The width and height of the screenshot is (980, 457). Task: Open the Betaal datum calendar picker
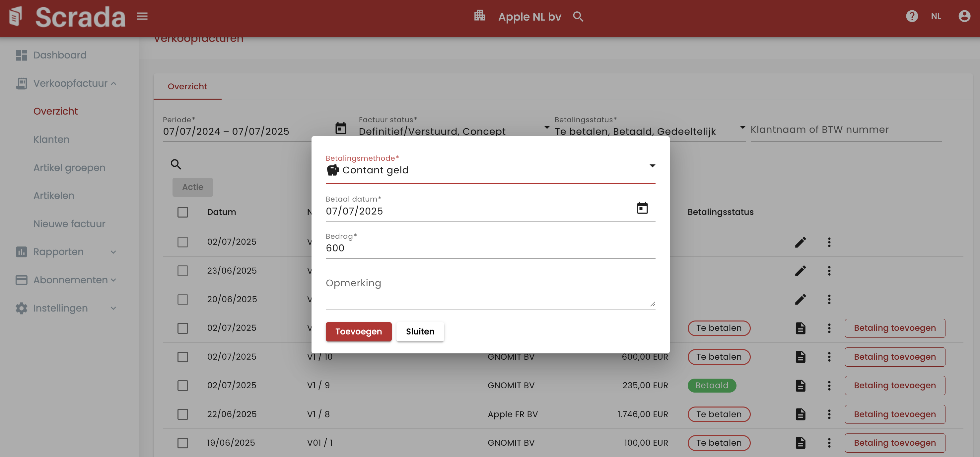[642, 208]
